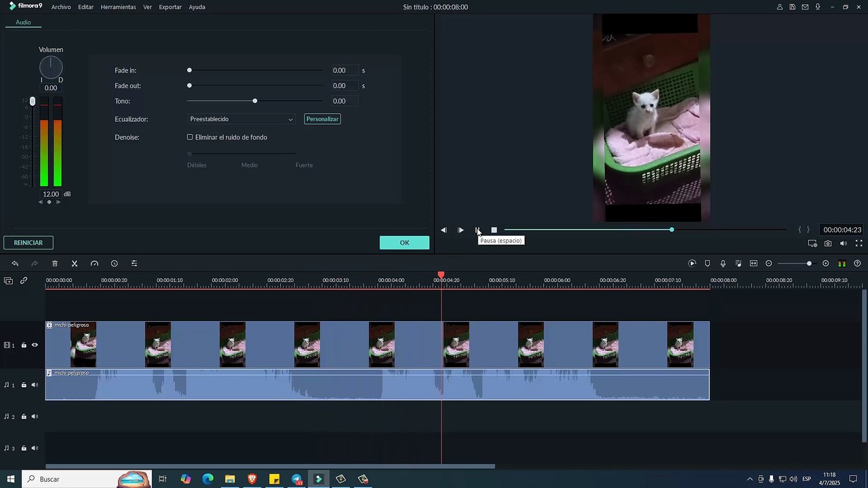Click the voiceover microphone icon

pyautogui.click(x=723, y=264)
